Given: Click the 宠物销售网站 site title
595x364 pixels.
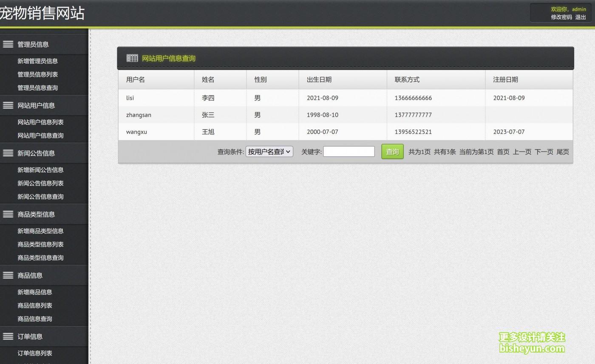Looking at the screenshot, I should tap(42, 13).
